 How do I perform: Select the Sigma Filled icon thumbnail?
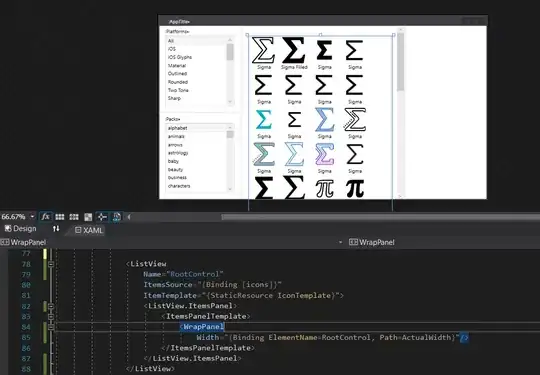coord(294,53)
